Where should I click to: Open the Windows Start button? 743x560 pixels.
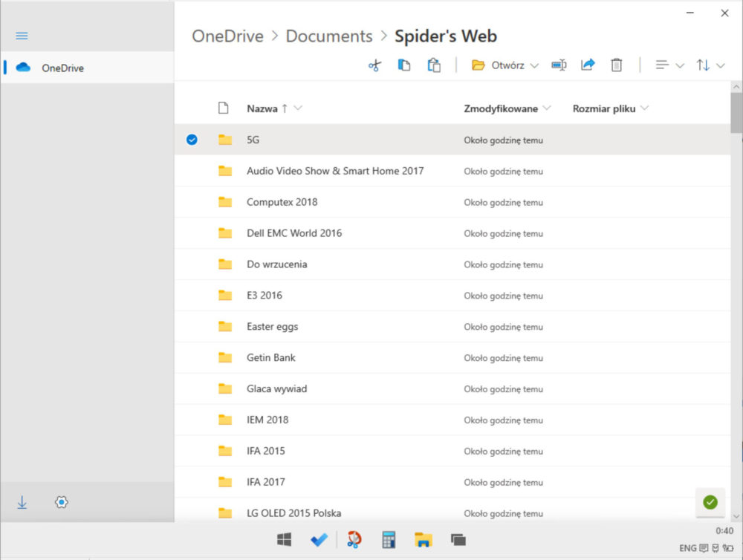[x=285, y=540]
